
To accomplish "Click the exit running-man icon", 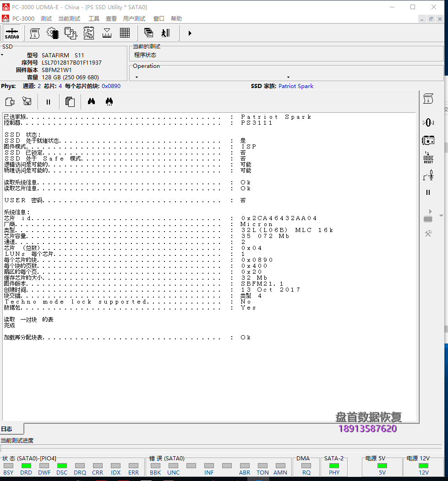I will pyautogui.click(x=166, y=33).
